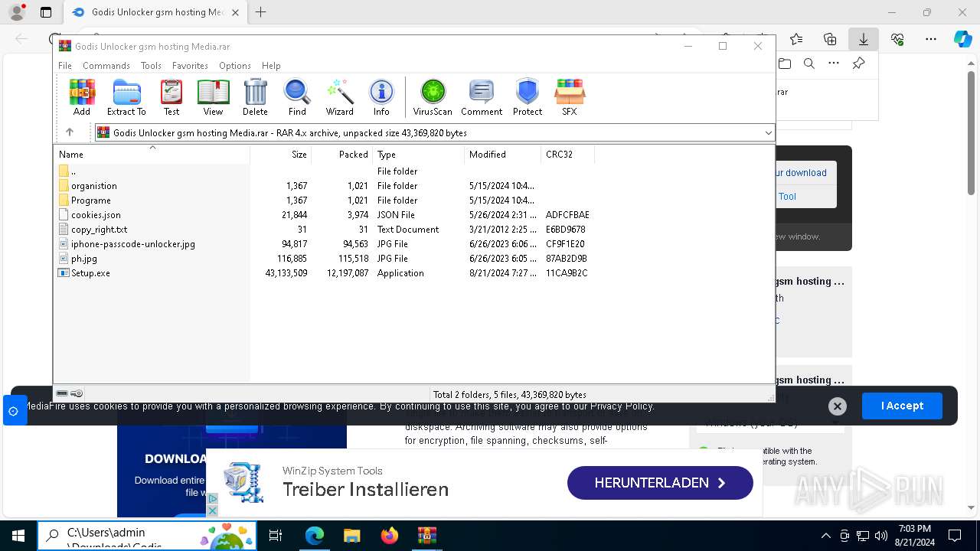Open the Windows Start menu
Image resolution: width=980 pixels, height=551 pixels.
click(18, 536)
